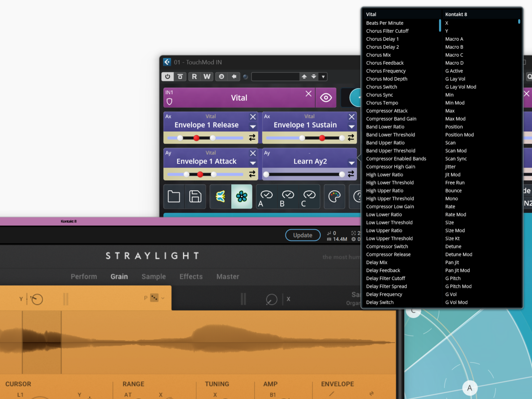Invert Learn Ay2 range swap arrows
Viewport: 532px width, 399px height.
(x=351, y=174)
